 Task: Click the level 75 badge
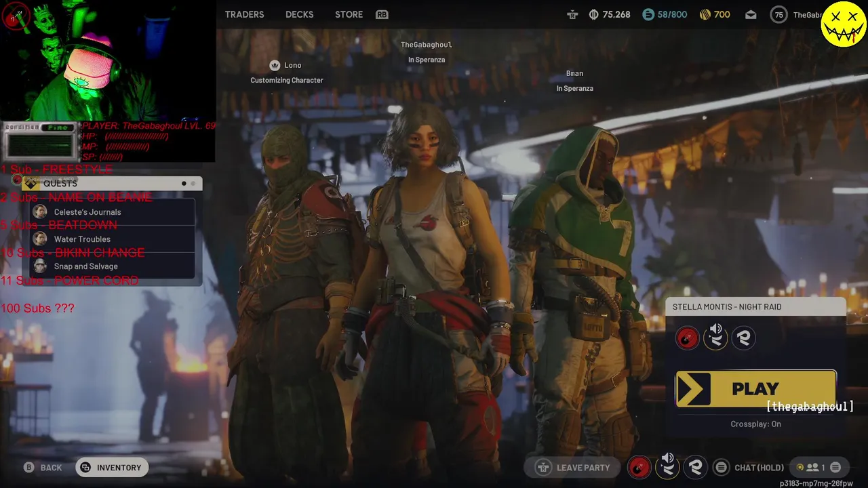779,15
